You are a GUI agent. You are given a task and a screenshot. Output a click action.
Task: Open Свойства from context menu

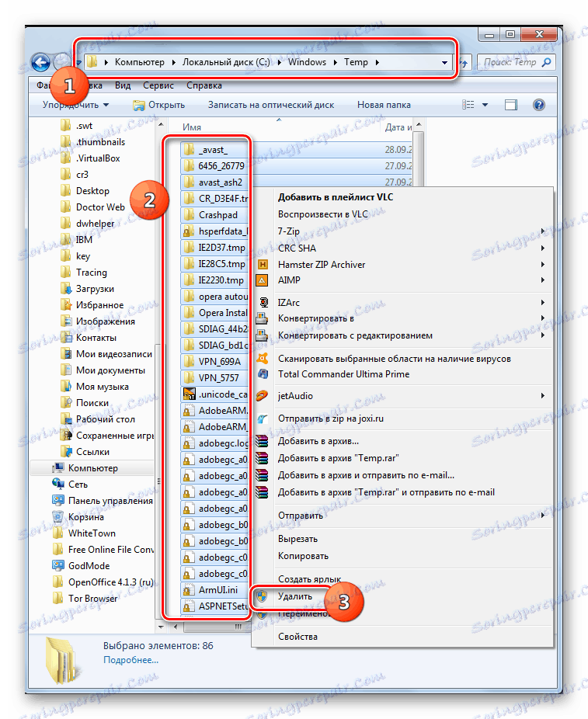(297, 637)
